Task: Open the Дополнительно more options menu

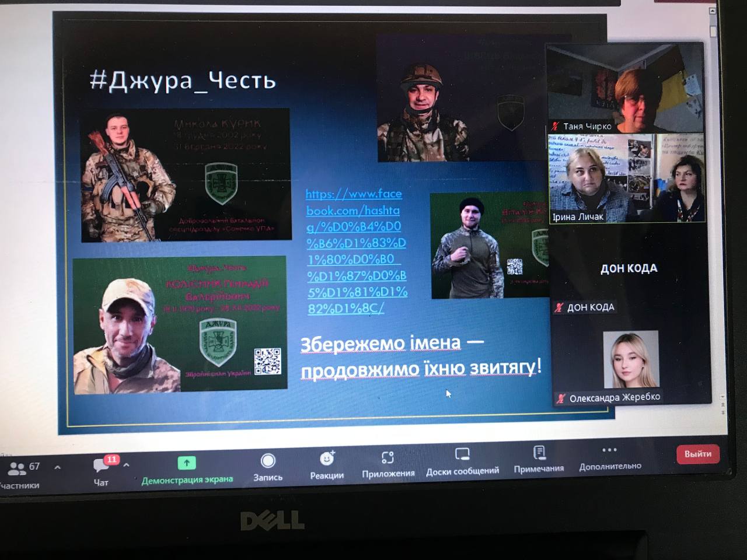Action: (609, 450)
